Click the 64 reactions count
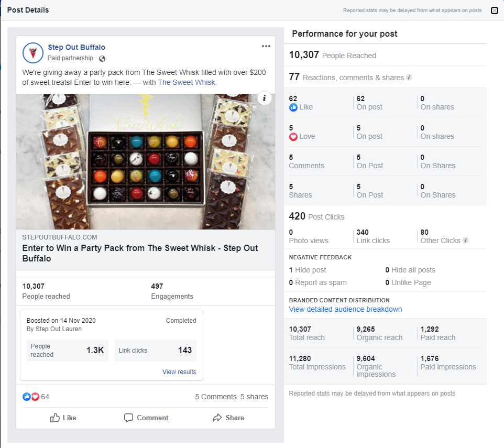The image size is (504, 448). pos(45,397)
